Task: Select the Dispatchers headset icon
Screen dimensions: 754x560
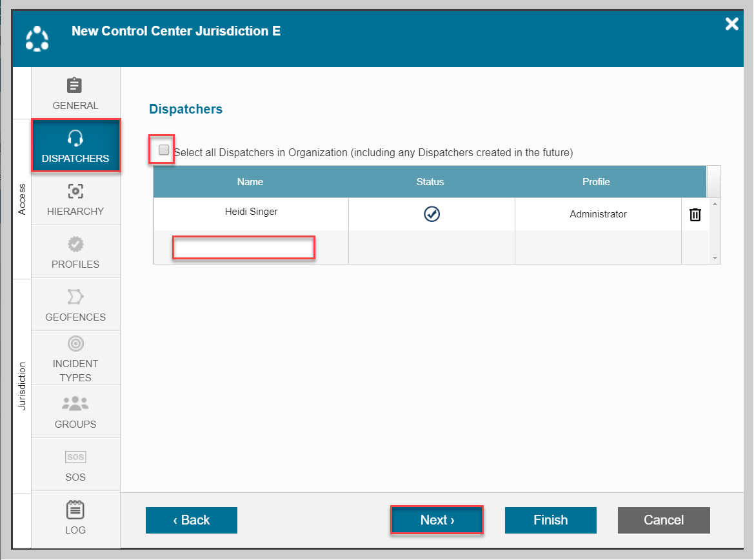Action: point(75,138)
